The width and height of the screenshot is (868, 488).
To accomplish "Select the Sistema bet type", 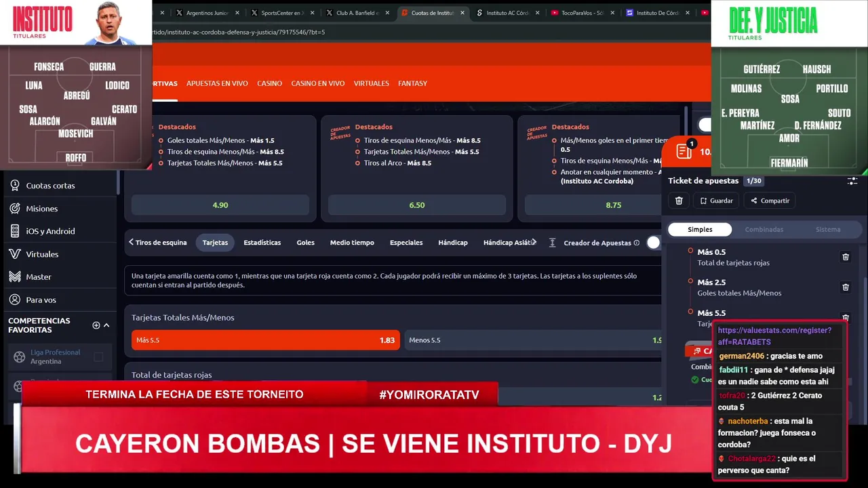I will [x=828, y=230].
